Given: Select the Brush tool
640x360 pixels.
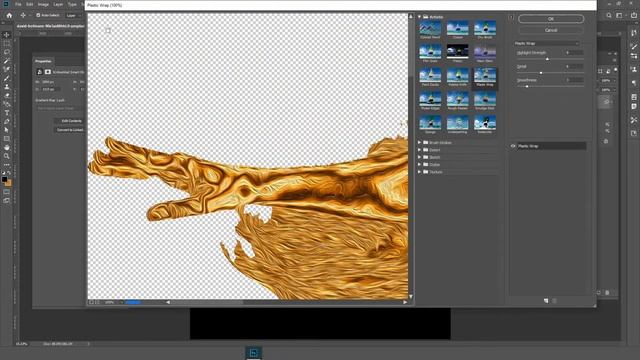Looking at the screenshot, I should tap(7, 78).
